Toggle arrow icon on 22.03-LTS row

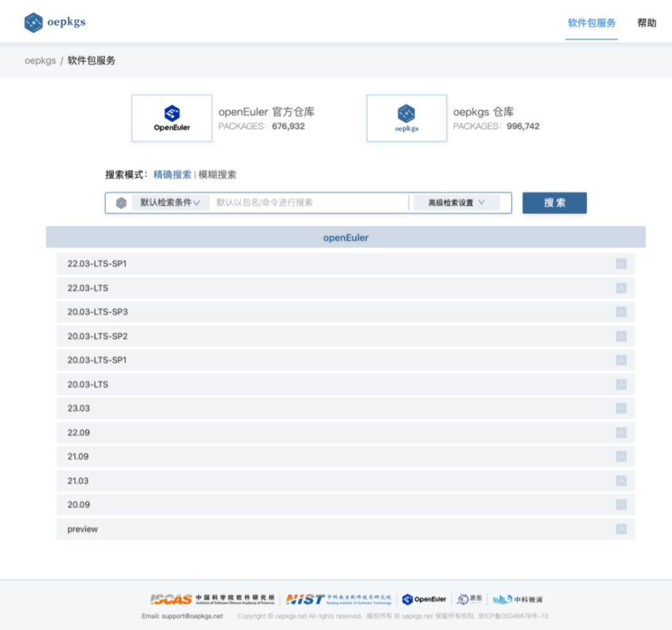tap(622, 288)
